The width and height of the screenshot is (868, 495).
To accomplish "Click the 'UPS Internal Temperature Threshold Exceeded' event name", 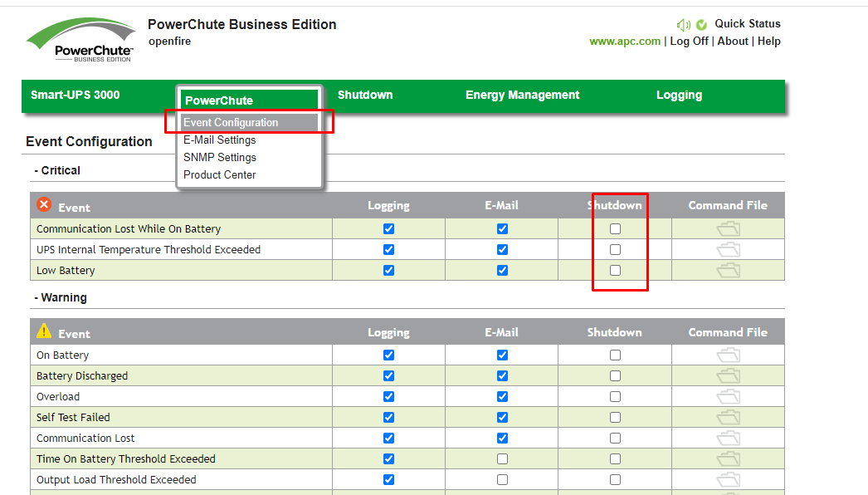I will point(149,249).
